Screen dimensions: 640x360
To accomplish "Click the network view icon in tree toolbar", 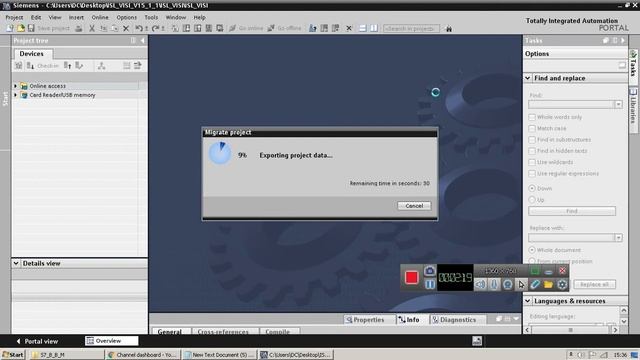I will coord(102,66).
